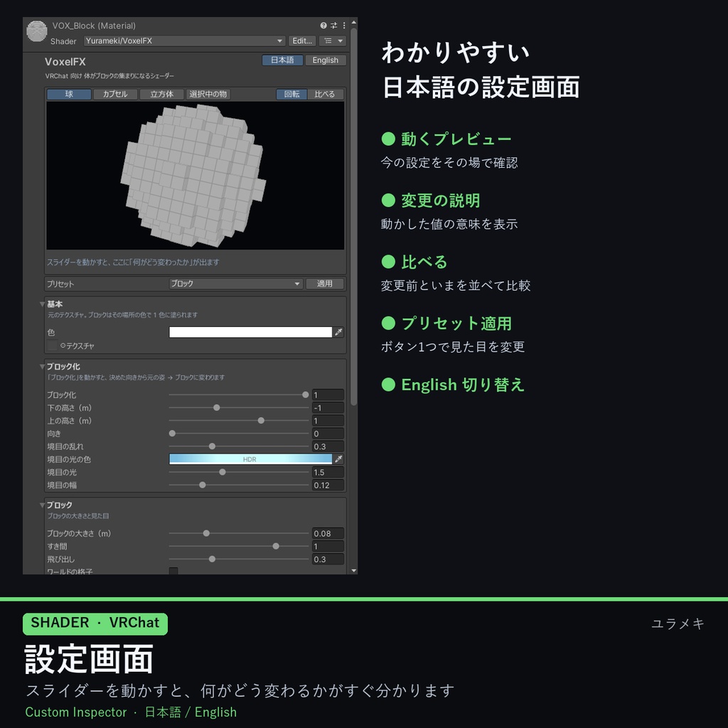Click the 適用 apply button
The width and height of the screenshot is (728, 728).
click(325, 284)
